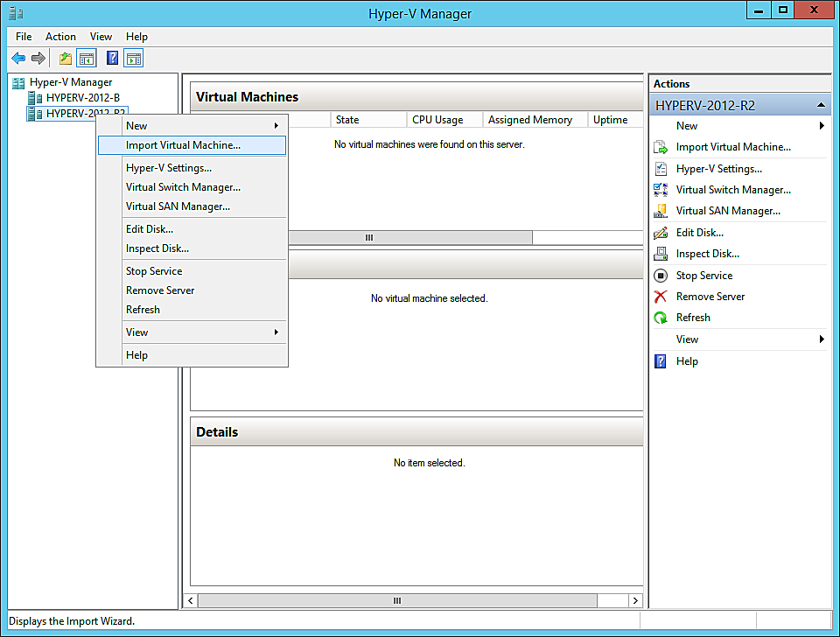Screen dimensions: 840x637
Task: Click the Hyper-V Settings icon in Actions
Action: (x=661, y=169)
